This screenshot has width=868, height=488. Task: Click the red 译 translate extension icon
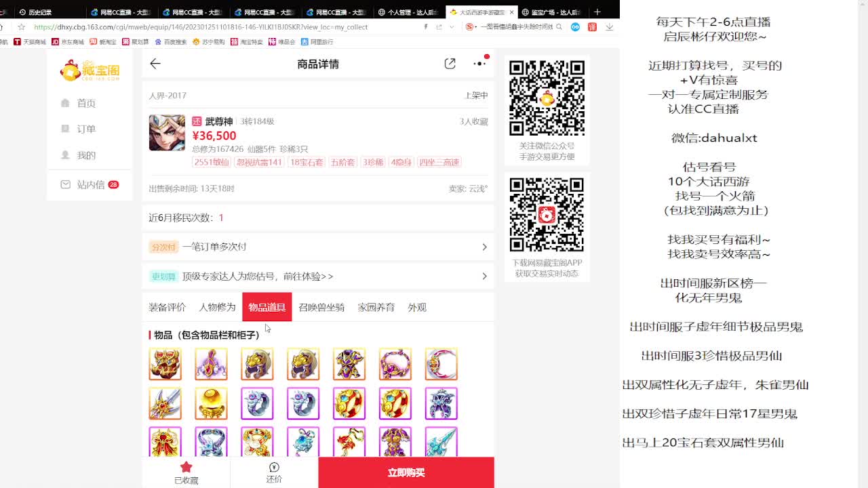click(592, 27)
